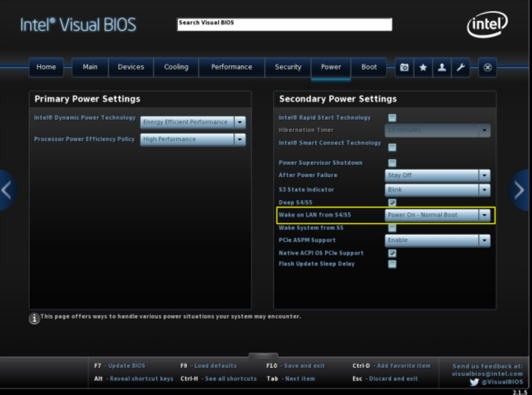The height and width of the screenshot is (395, 532).
Task: Click the exit X icon in toolbar
Action: tap(487, 67)
